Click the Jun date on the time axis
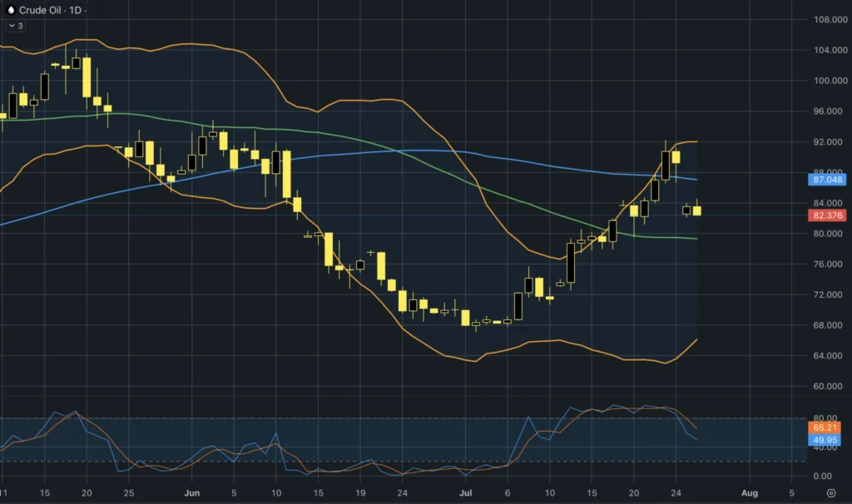Screen dimensions: 852x504 [x=192, y=493]
